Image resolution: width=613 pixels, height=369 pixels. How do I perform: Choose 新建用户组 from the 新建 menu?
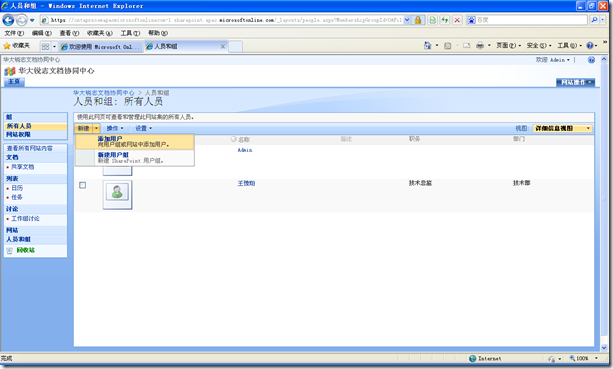pos(134,158)
